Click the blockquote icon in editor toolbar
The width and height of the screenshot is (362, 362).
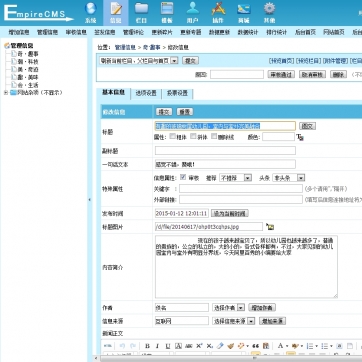[256, 346]
